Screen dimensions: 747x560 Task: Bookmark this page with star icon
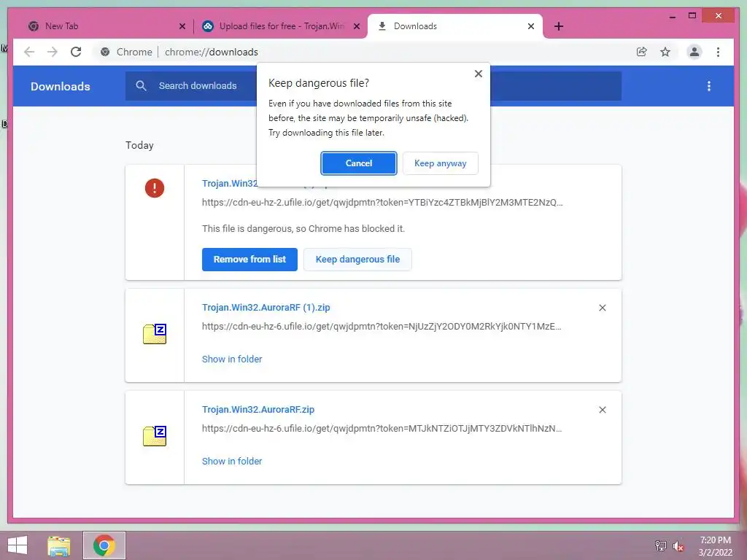665,52
